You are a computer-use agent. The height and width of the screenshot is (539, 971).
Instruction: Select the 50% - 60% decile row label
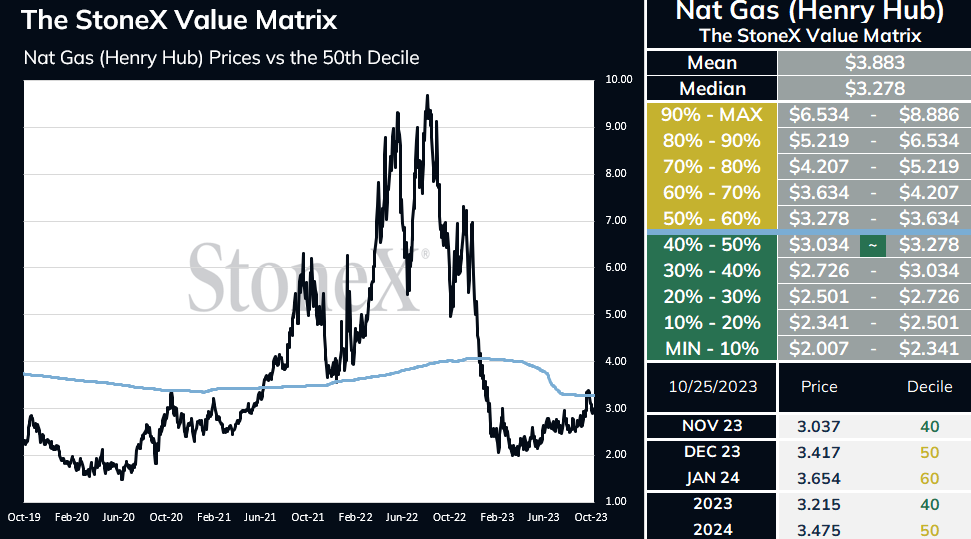click(712, 219)
